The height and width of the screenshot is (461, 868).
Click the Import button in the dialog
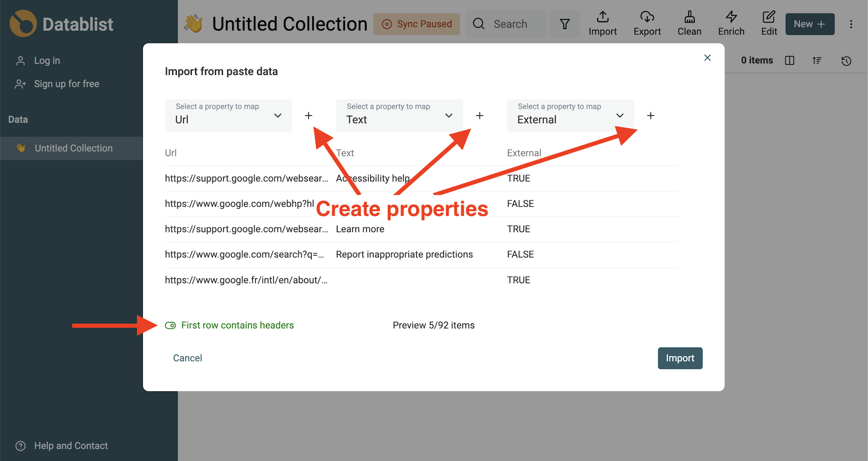pos(680,358)
